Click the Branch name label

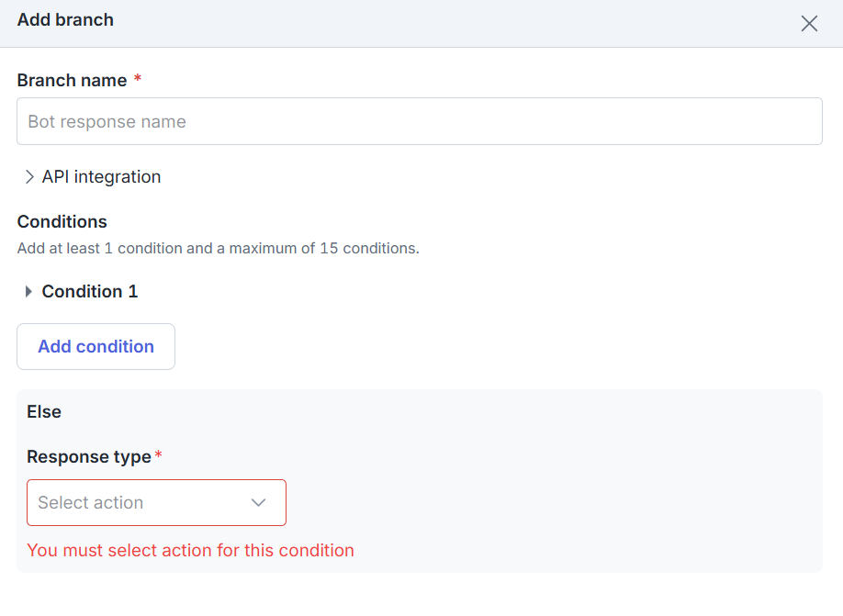pyautogui.click(x=72, y=80)
